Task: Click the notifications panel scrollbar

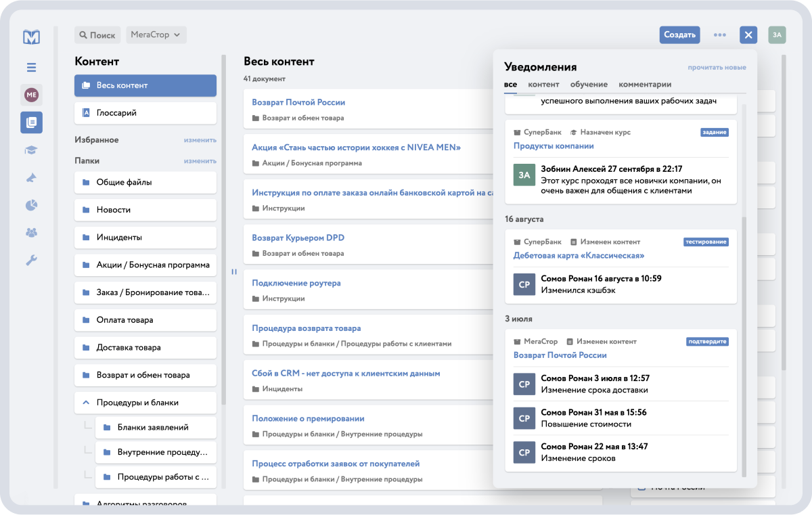Action: (x=744, y=345)
